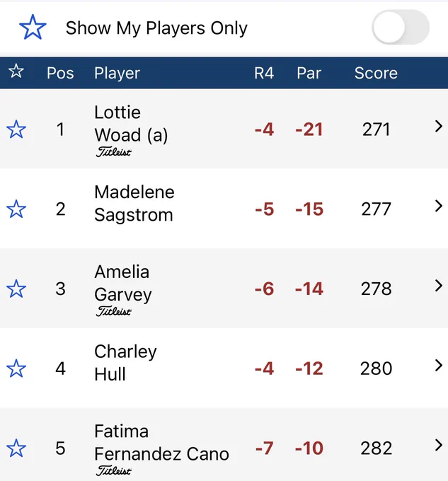The width and height of the screenshot is (448, 481).
Task: Star Amelia Garvey as favorite
Action: click(x=16, y=289)
